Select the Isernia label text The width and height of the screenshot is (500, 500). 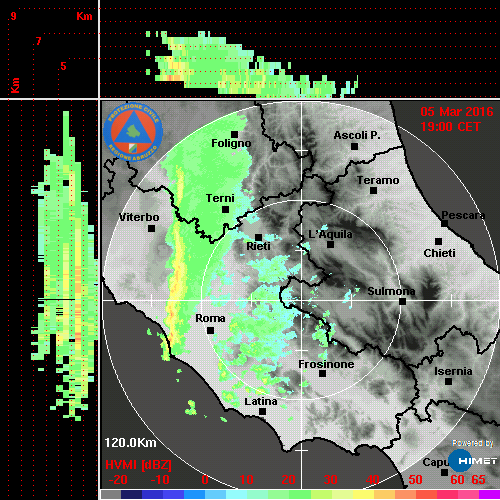click(x=453, y=371)
